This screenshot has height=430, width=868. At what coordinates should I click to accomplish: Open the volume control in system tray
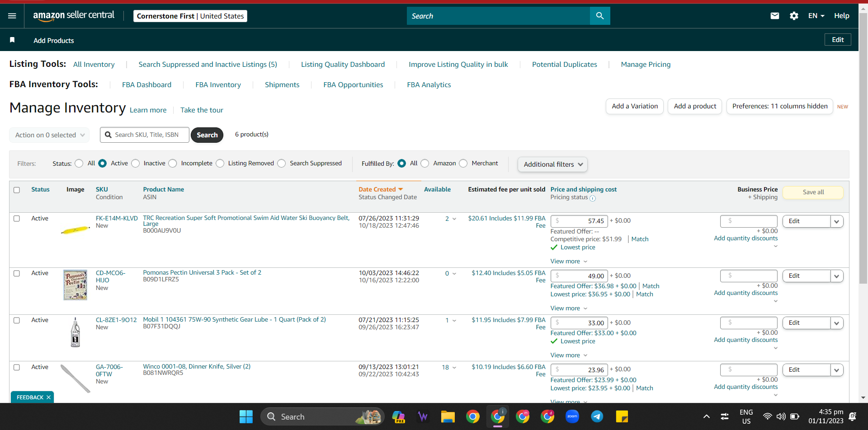point(781,416)
